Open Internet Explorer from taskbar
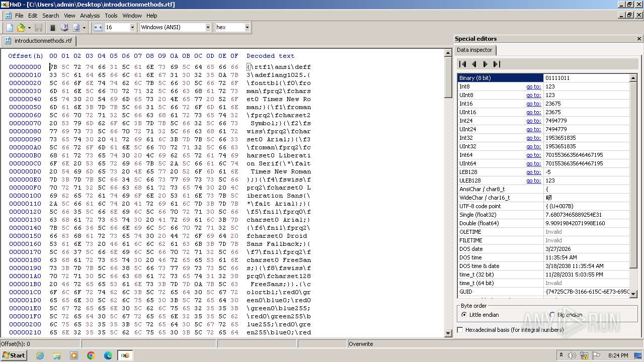 [x=40, y=355]
